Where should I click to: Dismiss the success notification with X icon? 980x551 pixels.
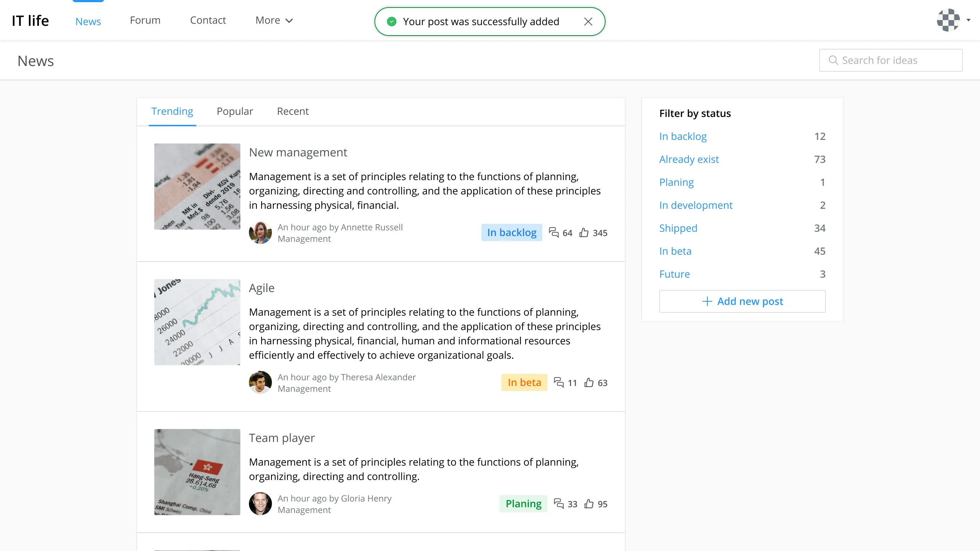point(588,22)
